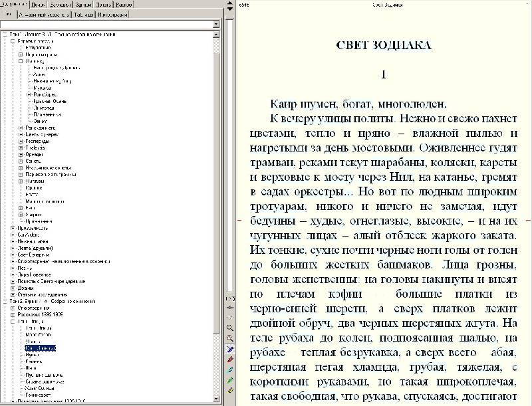Expand the Cor Ardens tree node
This screenshot has height=406, width=532.
(13, 235)
